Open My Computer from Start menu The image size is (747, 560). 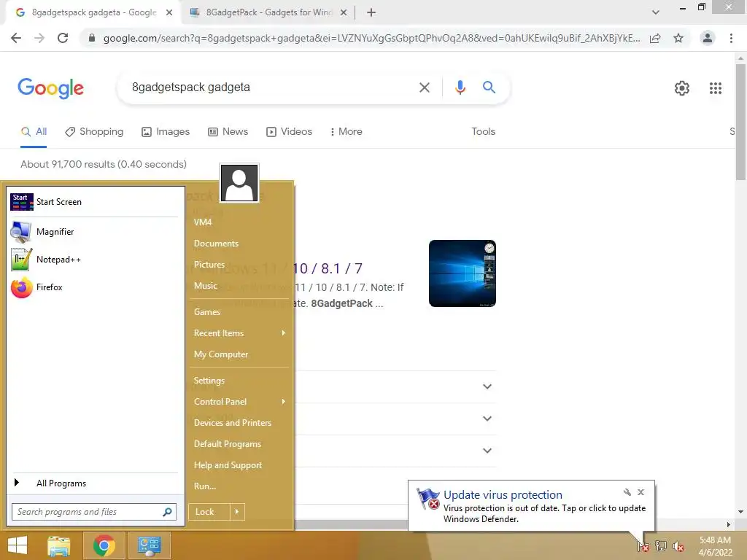pos(239,355)
